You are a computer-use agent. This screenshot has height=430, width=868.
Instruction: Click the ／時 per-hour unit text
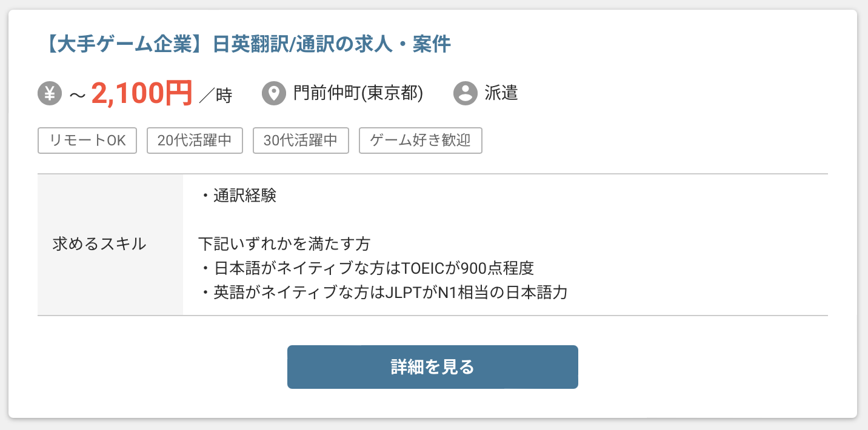tap(215, 95)
